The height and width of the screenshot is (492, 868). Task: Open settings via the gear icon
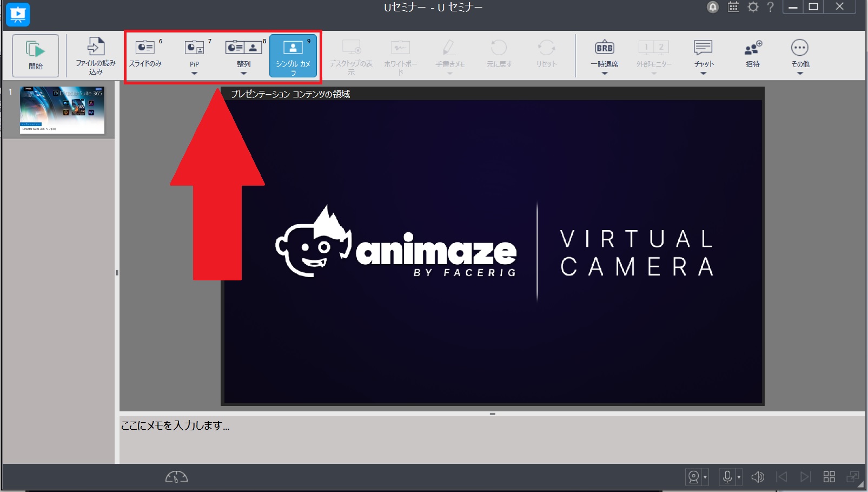(753, 7)
